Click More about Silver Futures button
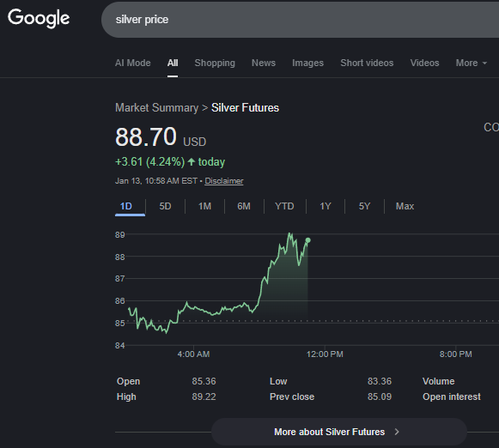The width and height of the screenshot is (499, 448). coord(339,432)
